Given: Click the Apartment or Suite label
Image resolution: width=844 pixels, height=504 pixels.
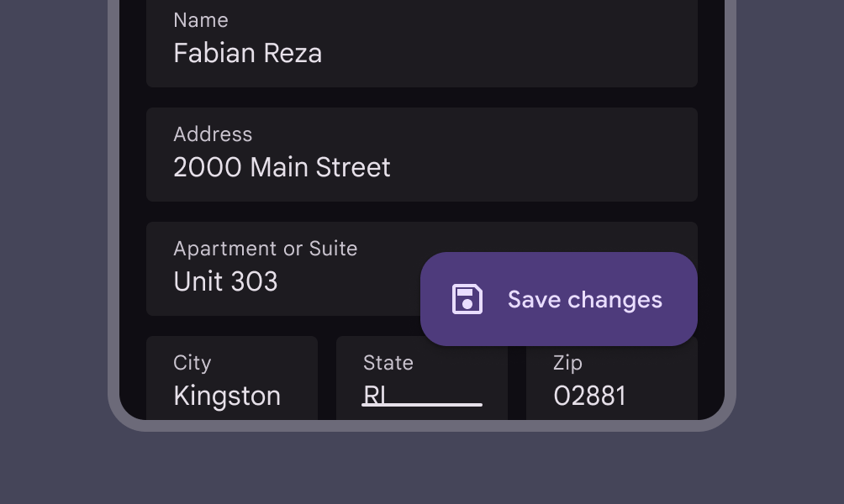Looking at the screenshot, I should pyautogui.click(x=266, y=249).
